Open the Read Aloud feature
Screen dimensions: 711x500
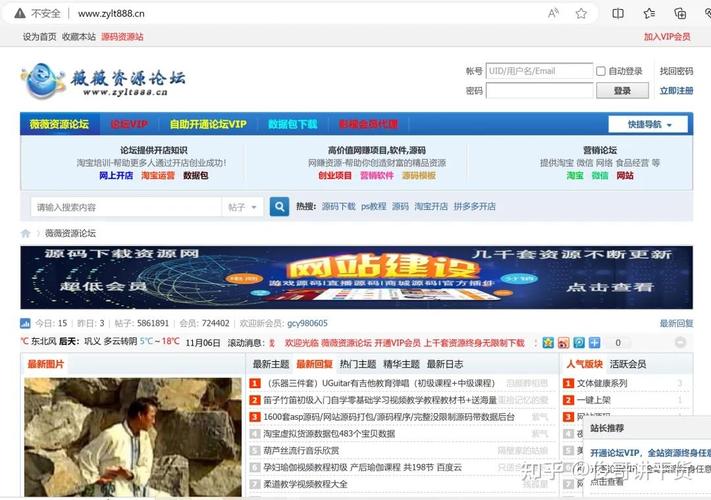(553, 13)
